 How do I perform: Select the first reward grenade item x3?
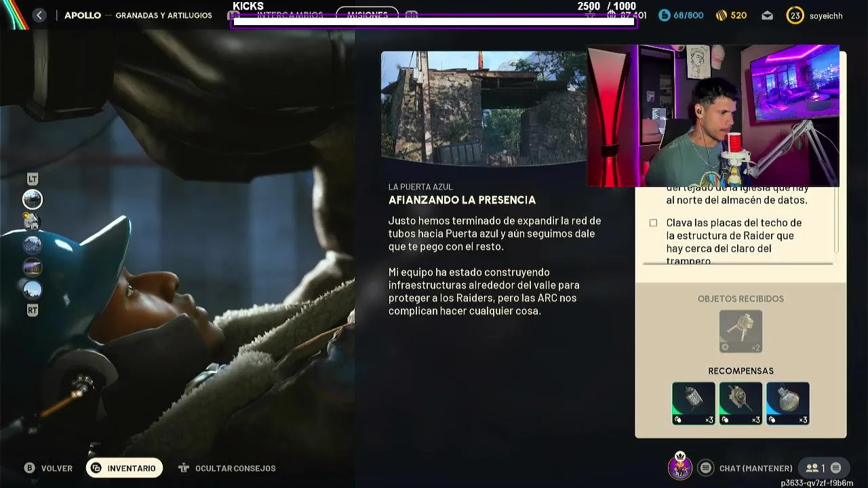point(693,403)
